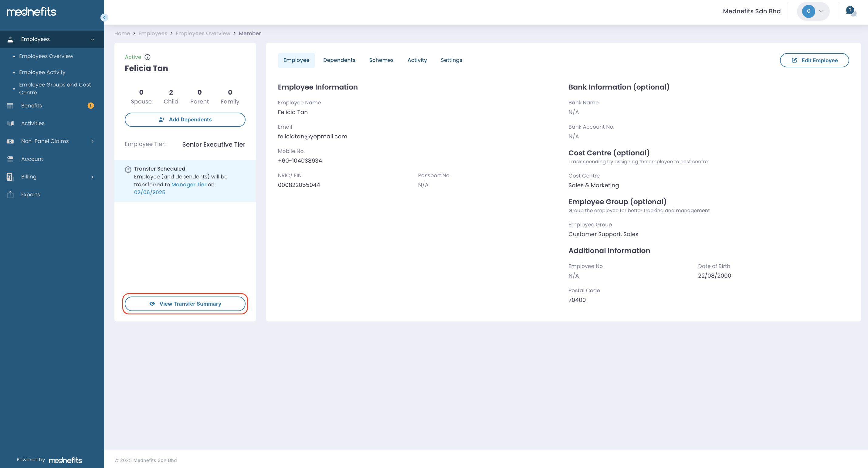Switch to the Dependents tab
Image resolution: width=868 pixels, height=468 pixels.
pyautogui.click(x=339, y=60)
